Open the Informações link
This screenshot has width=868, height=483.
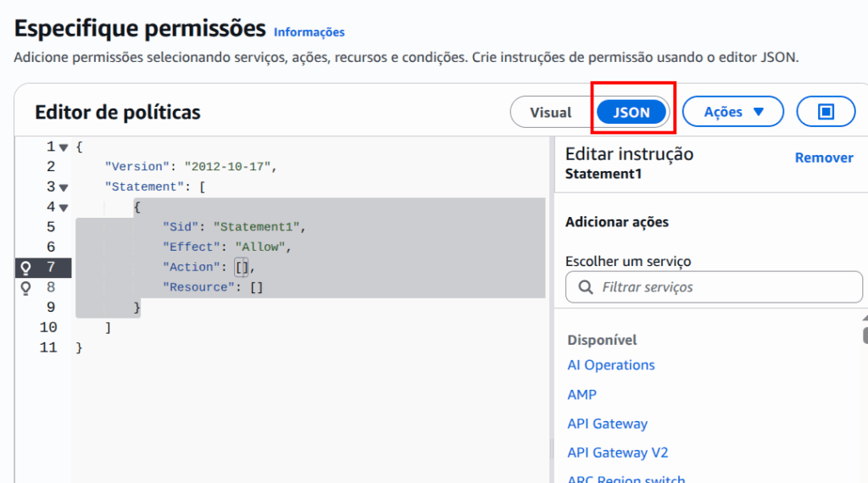coord(309,32)
